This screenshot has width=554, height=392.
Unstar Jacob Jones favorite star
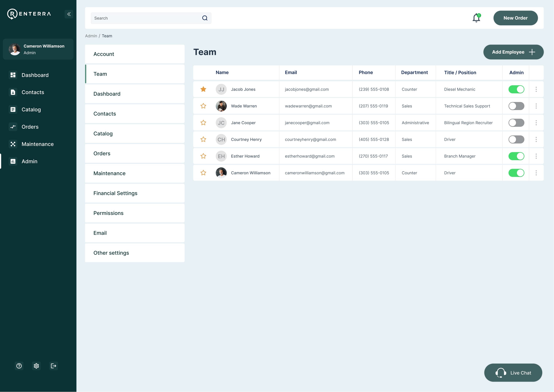[x=203, y=89]
